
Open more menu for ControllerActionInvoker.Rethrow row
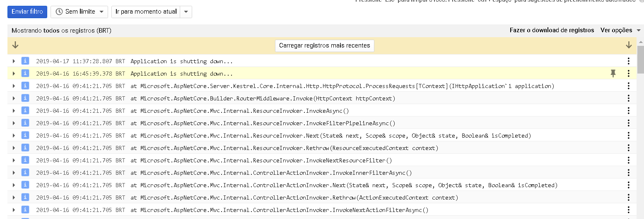[x=629, y=198]
